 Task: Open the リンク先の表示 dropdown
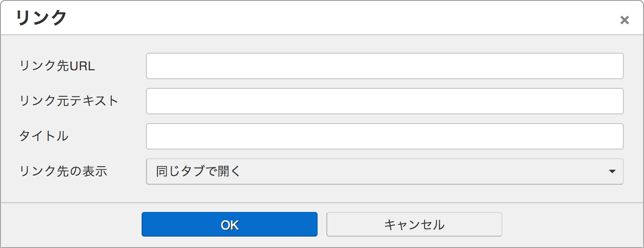point(385,171)
